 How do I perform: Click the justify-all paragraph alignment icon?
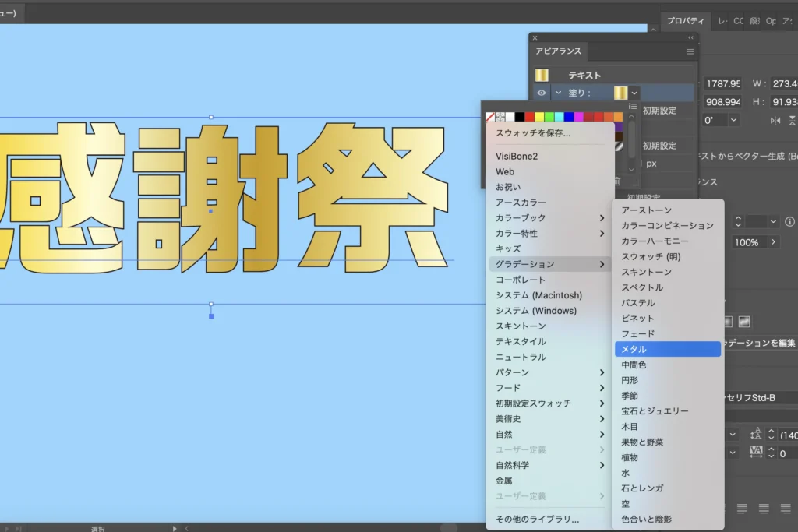[x=786, y=509]
